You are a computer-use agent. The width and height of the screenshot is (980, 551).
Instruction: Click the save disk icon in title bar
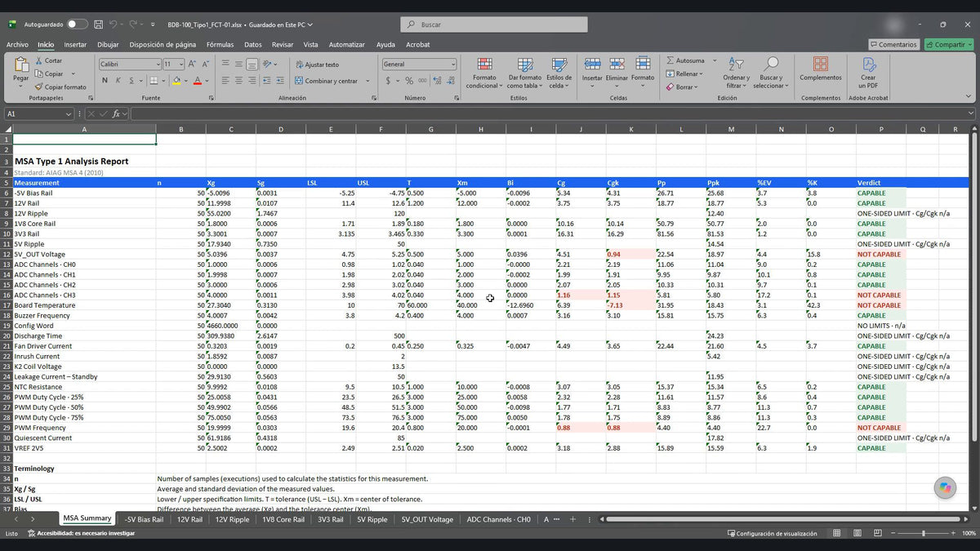coord(98,24)
